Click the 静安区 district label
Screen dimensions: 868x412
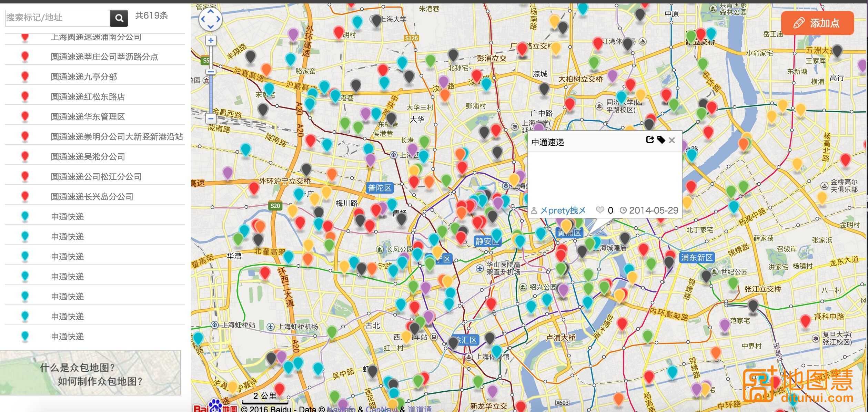pos(487,241)
